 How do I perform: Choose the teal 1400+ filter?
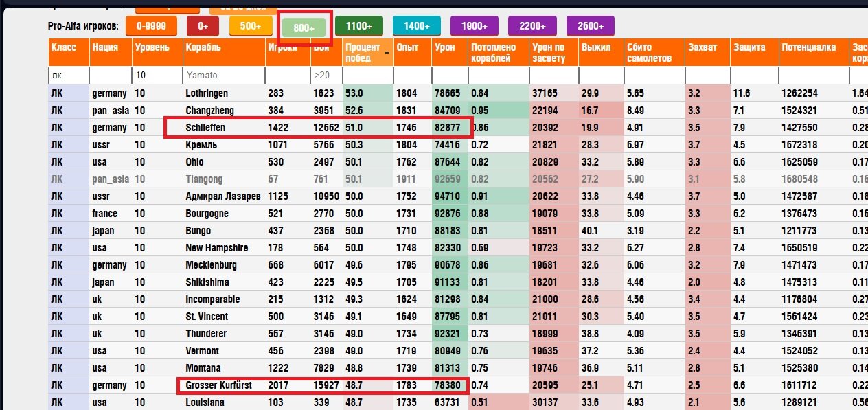click(416, 26)
